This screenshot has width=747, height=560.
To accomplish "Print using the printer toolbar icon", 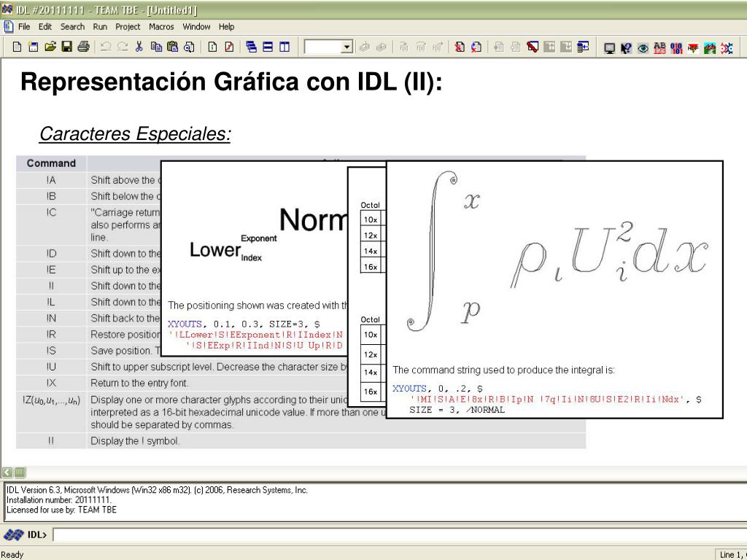I will click(83, 47).
